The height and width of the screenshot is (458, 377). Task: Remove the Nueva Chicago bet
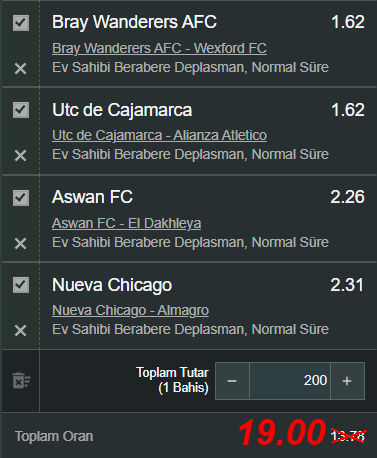pyautogui.click(x=20, y=331)
